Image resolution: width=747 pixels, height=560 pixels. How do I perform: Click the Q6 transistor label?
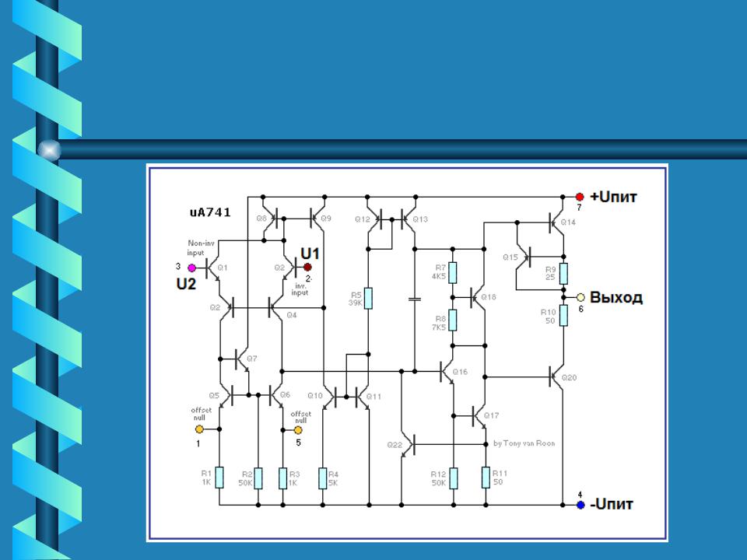point(285,395)
